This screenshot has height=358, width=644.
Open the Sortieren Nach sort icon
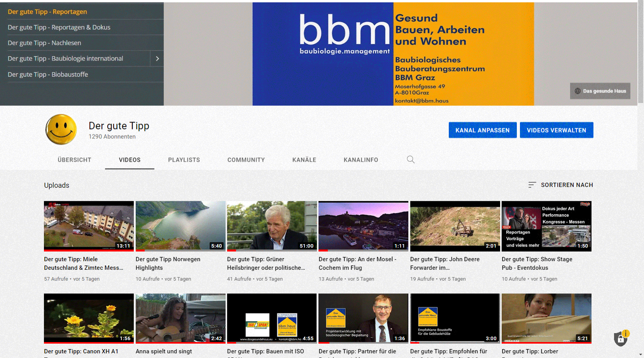coord(532,185)
